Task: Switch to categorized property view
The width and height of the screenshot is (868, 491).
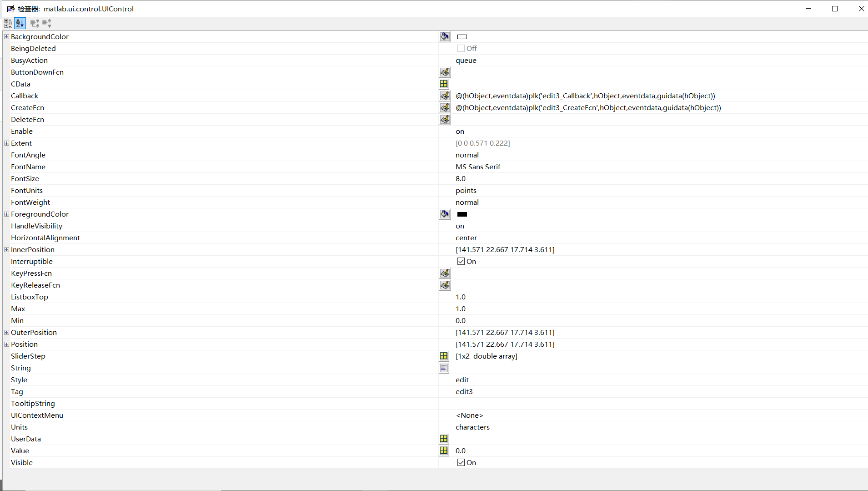Action: pos(8,23)
